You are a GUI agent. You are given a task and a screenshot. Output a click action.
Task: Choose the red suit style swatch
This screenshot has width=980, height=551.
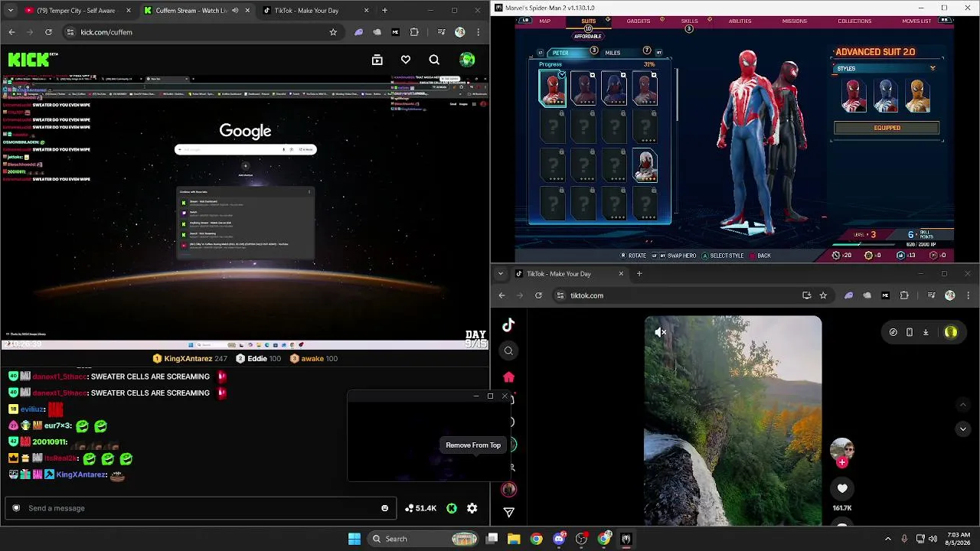click(854, 96)
